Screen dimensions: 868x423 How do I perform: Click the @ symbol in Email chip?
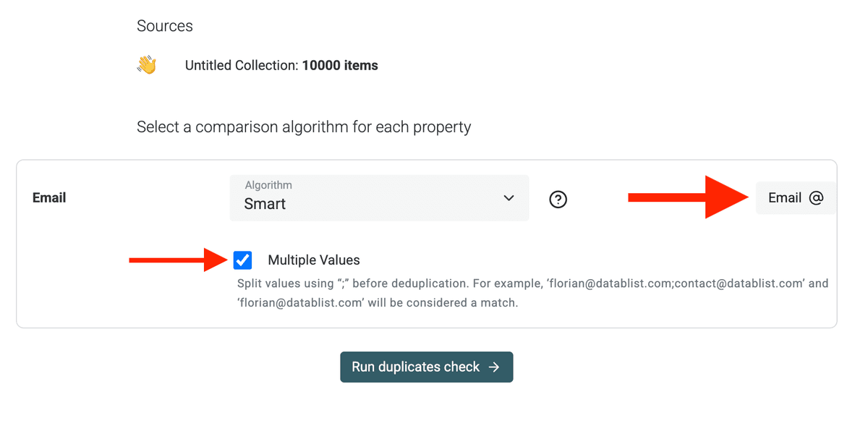click(x=816, y=198)
